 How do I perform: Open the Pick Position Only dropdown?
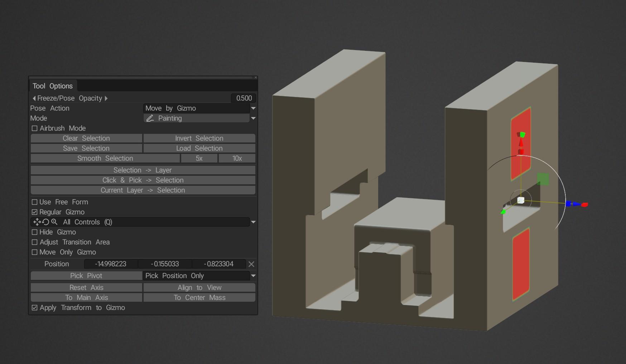coord(253,276)
